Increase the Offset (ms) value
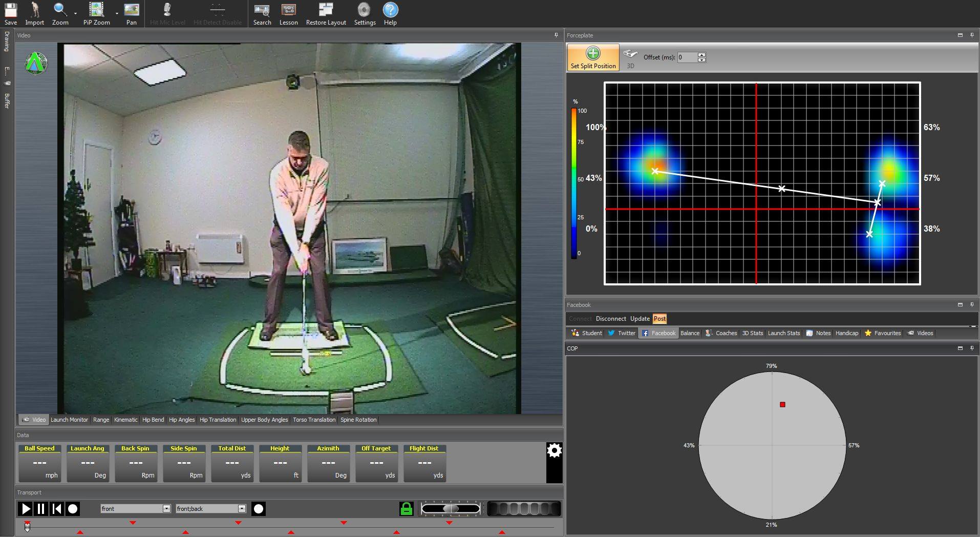 tap(701, 55)
